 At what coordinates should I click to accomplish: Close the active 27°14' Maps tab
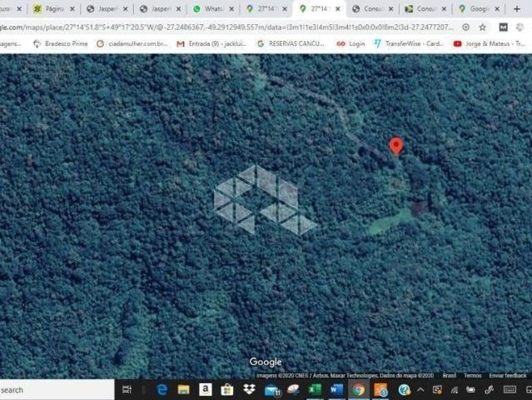(x=337, y=9)
